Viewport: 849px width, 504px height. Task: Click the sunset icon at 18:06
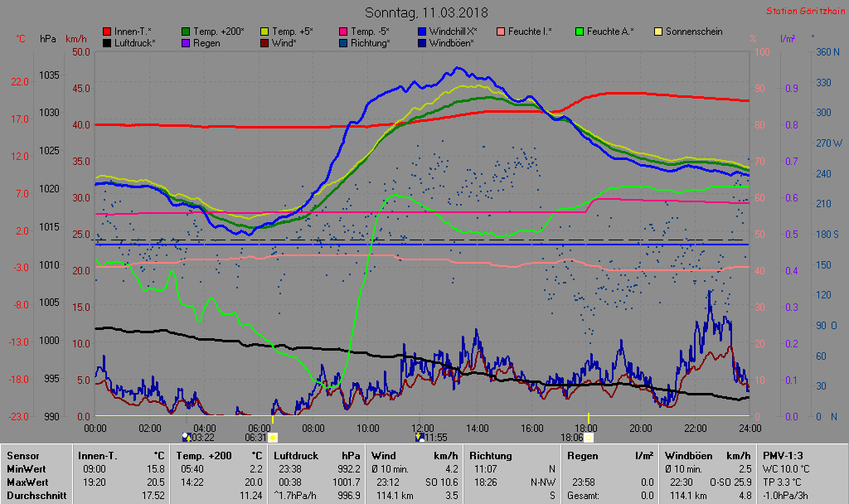tap(589, 437)
